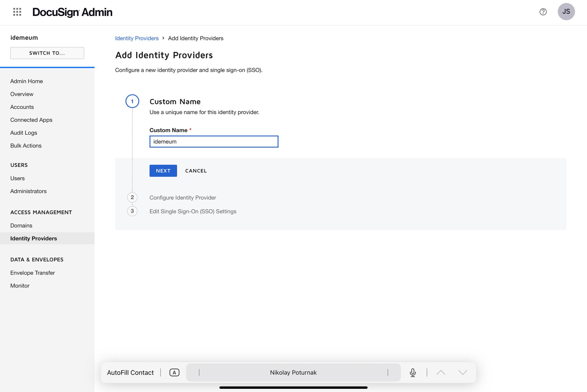Tap AutoFill Contact

point(130,372)
